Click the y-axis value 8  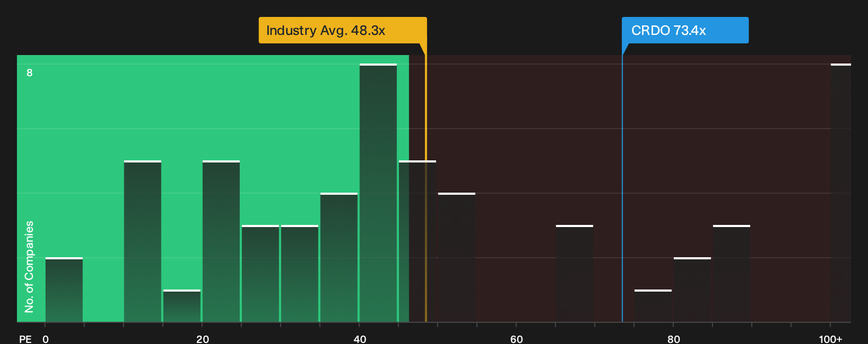click(x=30, y=73)
